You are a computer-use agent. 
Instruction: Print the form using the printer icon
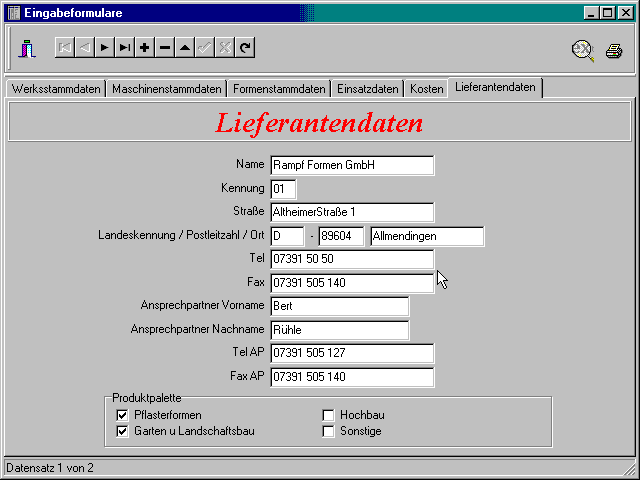coord(613,50)
